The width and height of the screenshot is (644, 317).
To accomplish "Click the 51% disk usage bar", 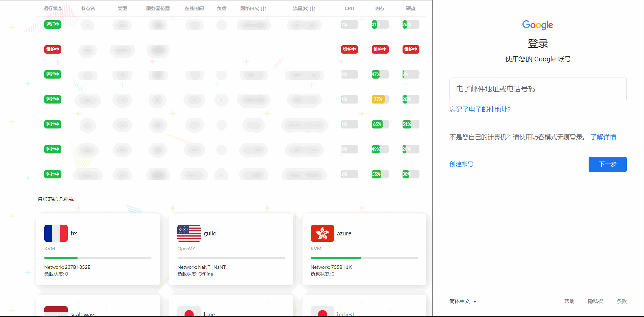I will tap(411, 124).
